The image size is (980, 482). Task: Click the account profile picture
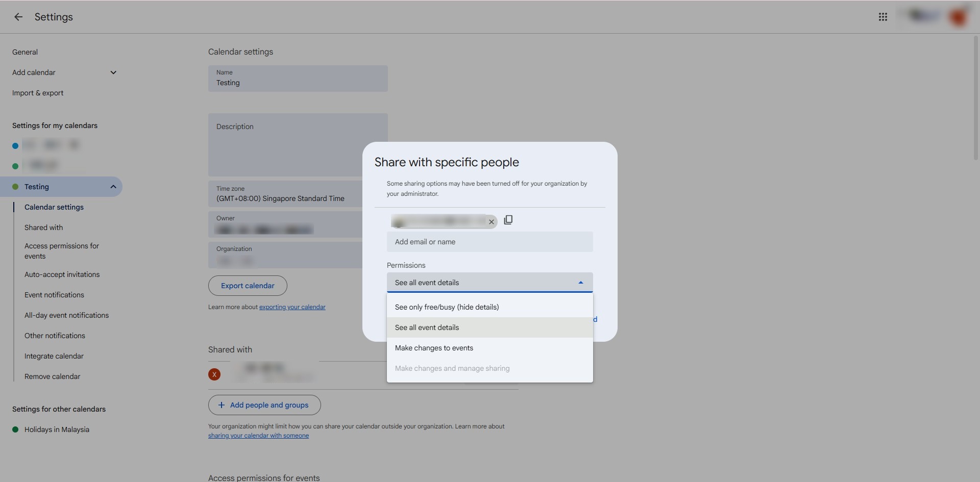958,17
